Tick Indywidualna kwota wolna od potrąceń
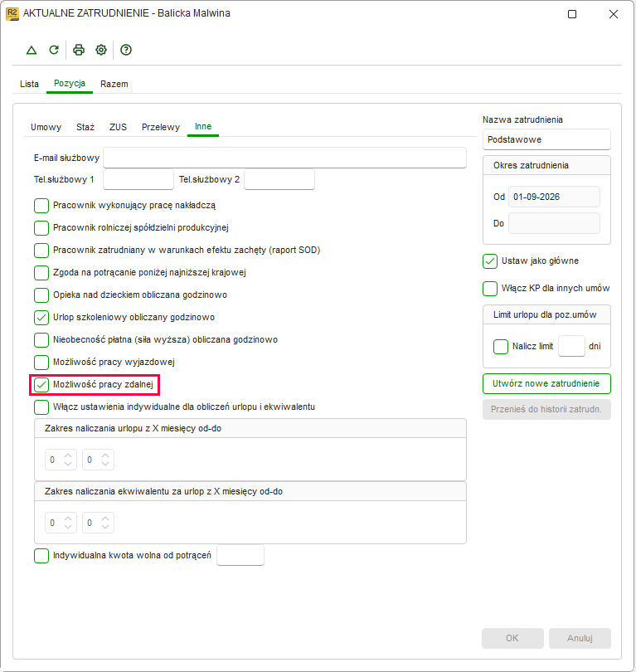 click(41, 556)
